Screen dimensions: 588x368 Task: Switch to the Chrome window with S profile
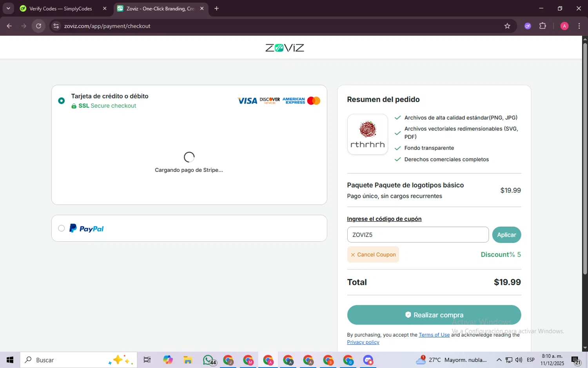click(328, 360)
